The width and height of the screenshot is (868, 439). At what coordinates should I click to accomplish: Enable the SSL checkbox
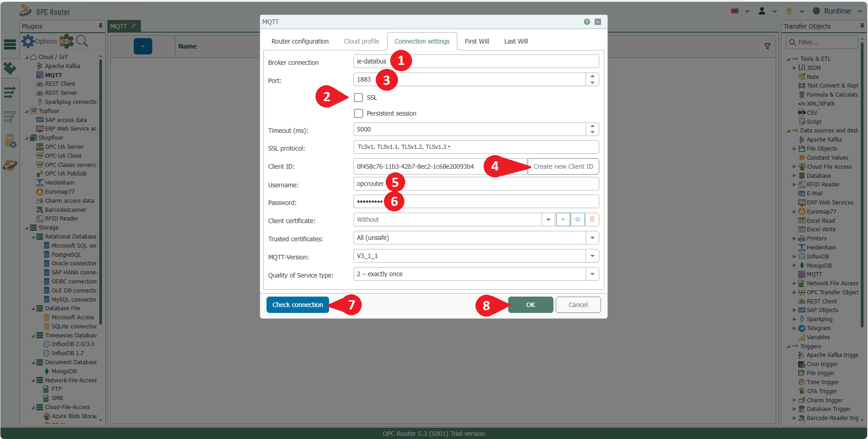click(359, 98)
